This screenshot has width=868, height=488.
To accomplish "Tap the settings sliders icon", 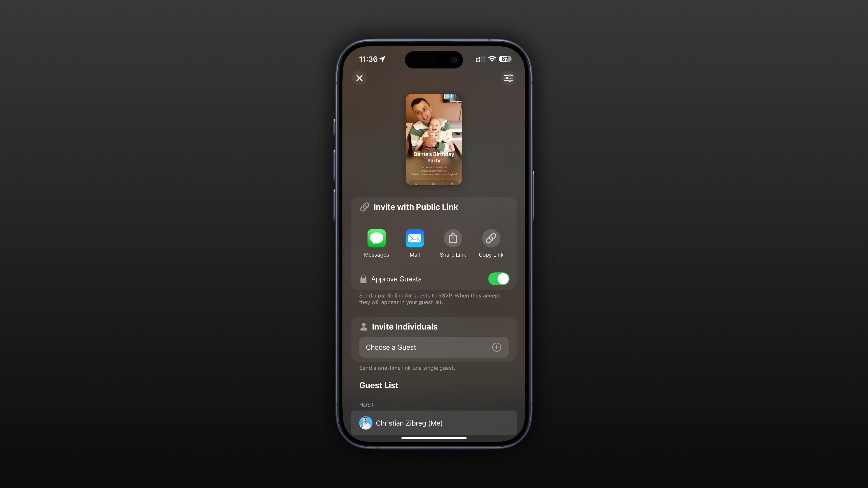I will point(508,78).
